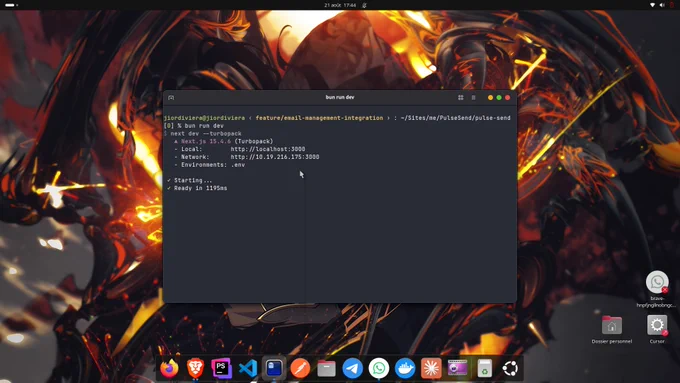Open Firefox from the dock
The width and height of the screenshot is (680, 383).
169,368
